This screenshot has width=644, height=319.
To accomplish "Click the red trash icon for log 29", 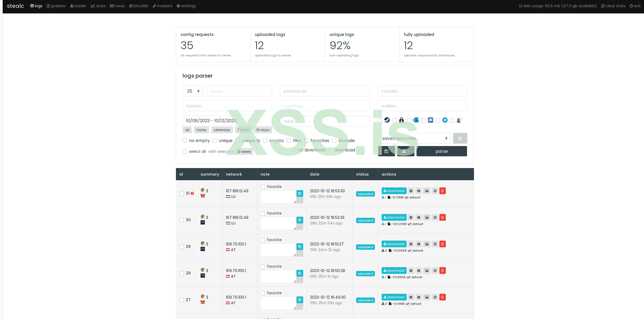I will pos(442,244).
